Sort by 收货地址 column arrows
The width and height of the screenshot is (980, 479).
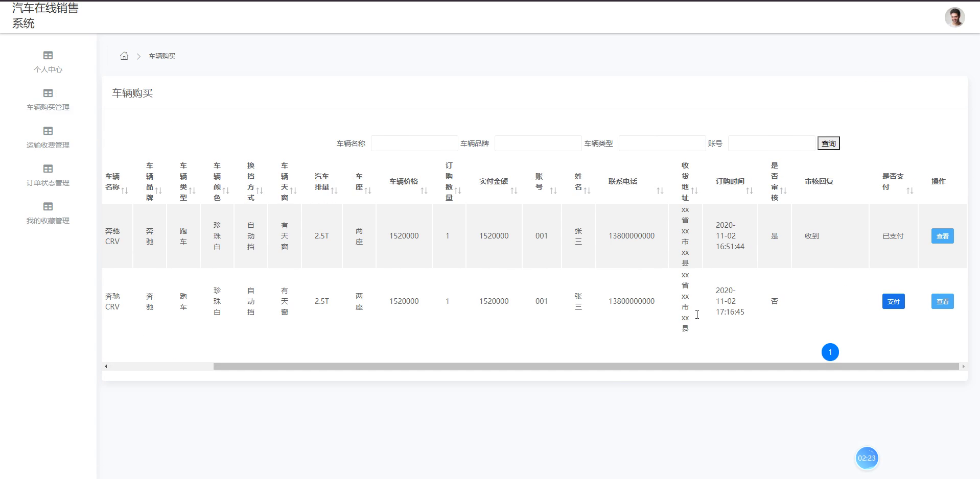(694, 190)
